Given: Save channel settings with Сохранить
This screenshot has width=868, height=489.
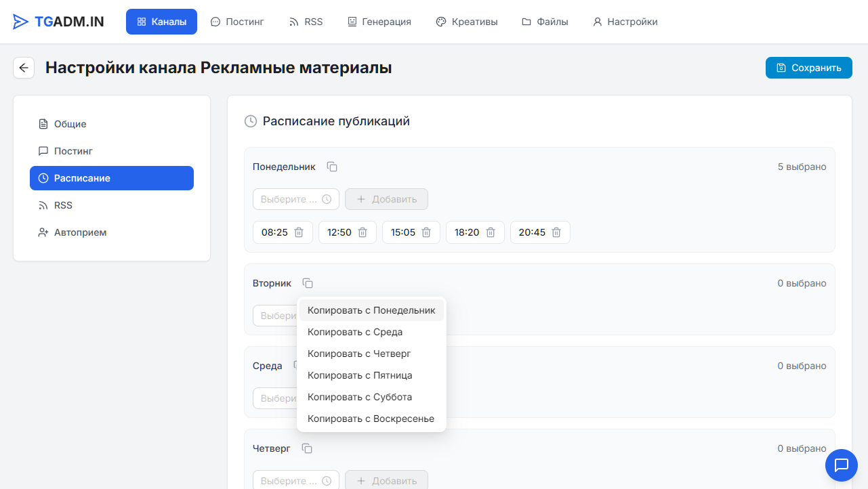Looking at the screenshot, I should coord(808,68).
